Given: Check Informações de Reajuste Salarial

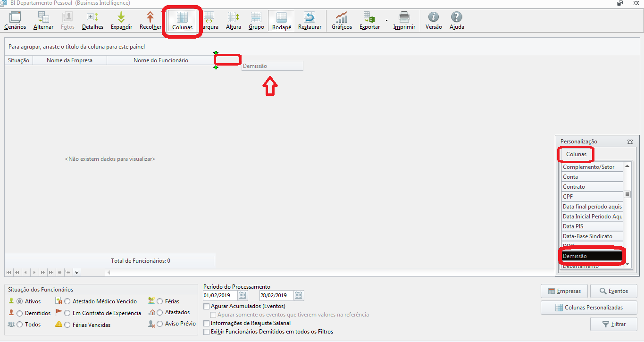Looking at the screenshot, I should pyautogui.click(x=206, y=323).
